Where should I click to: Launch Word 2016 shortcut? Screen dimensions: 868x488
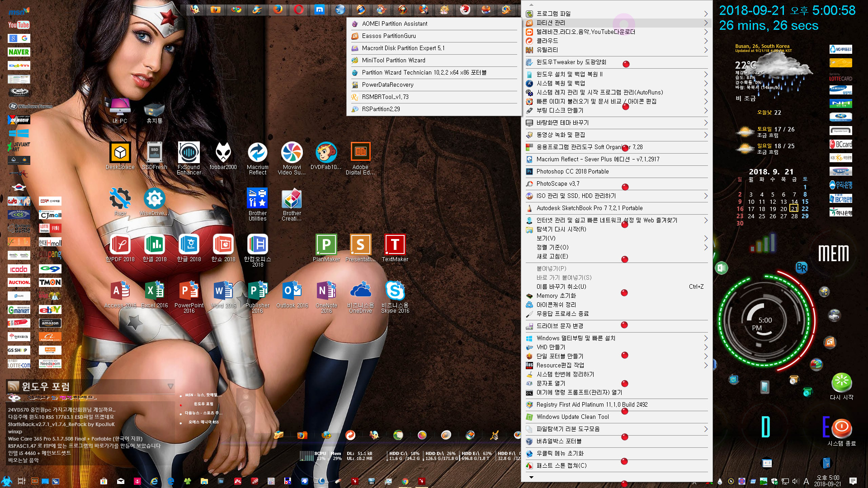[223, 294]
